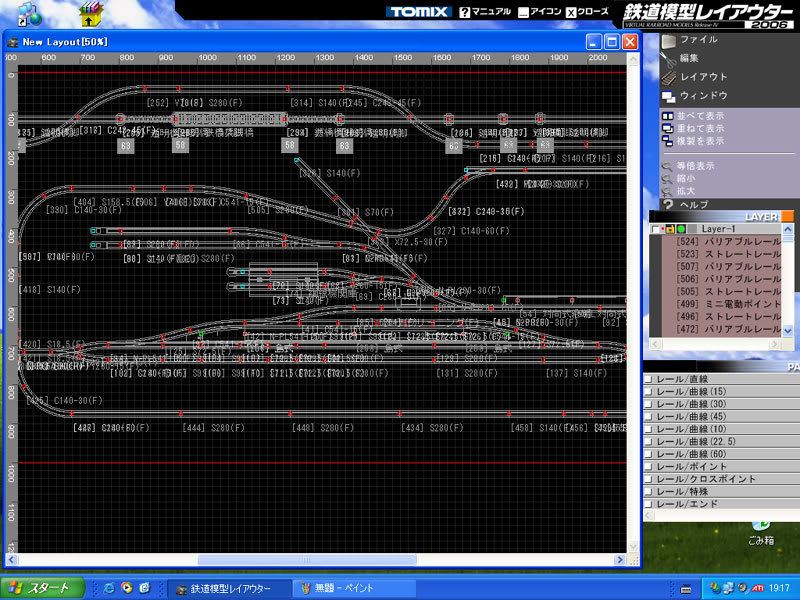Expand the レール/エンド parts category
This screenshot has width=800, height=600.
click(x=721, y=504)
